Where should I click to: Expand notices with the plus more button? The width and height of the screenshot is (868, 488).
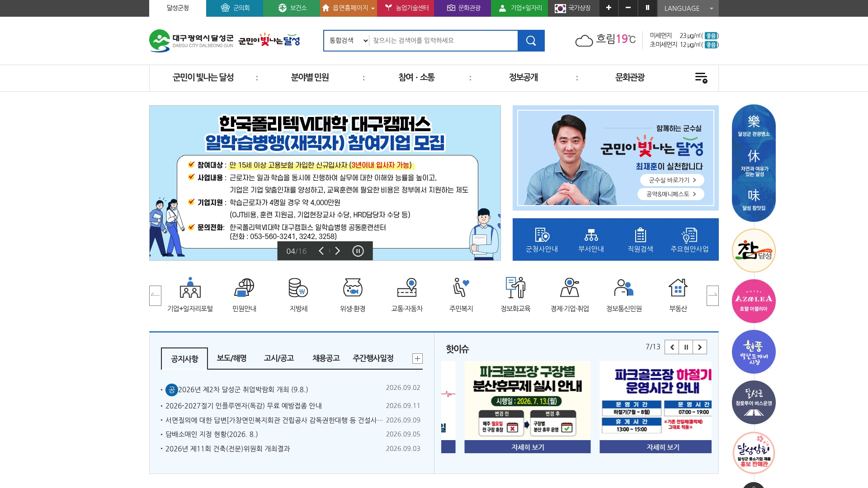pos(417,358)
